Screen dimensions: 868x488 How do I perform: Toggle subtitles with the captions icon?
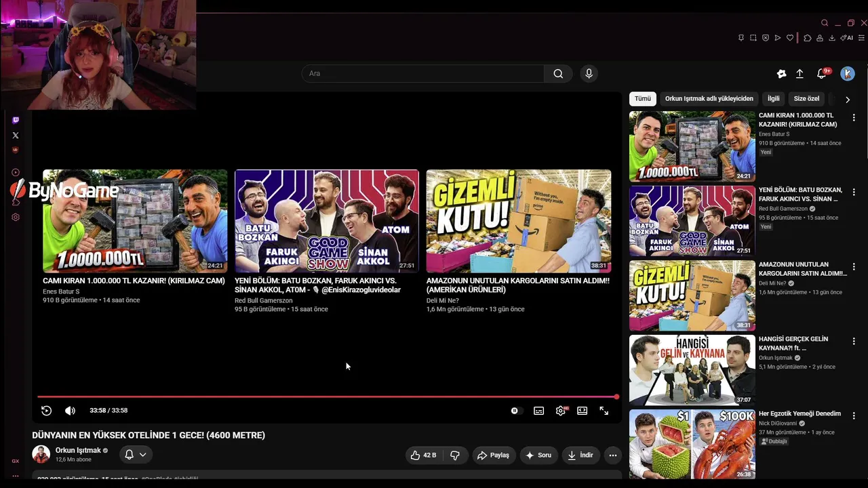[x=538, y=411]
